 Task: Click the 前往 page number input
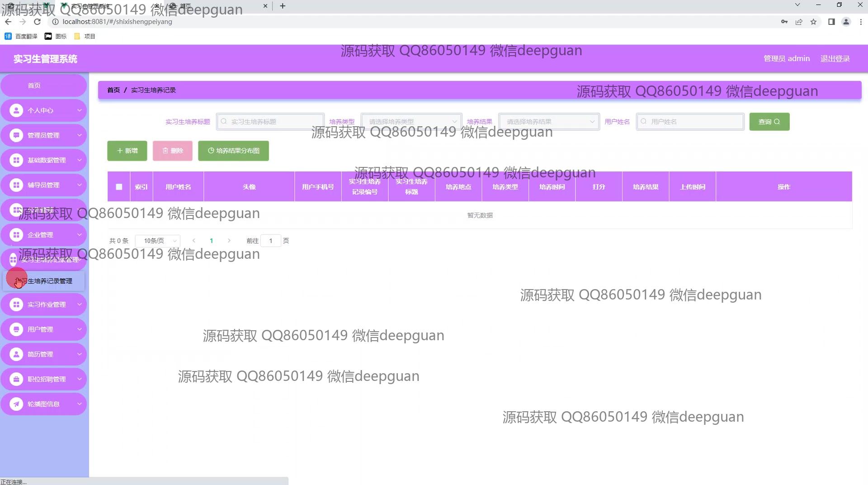[271, 241]
